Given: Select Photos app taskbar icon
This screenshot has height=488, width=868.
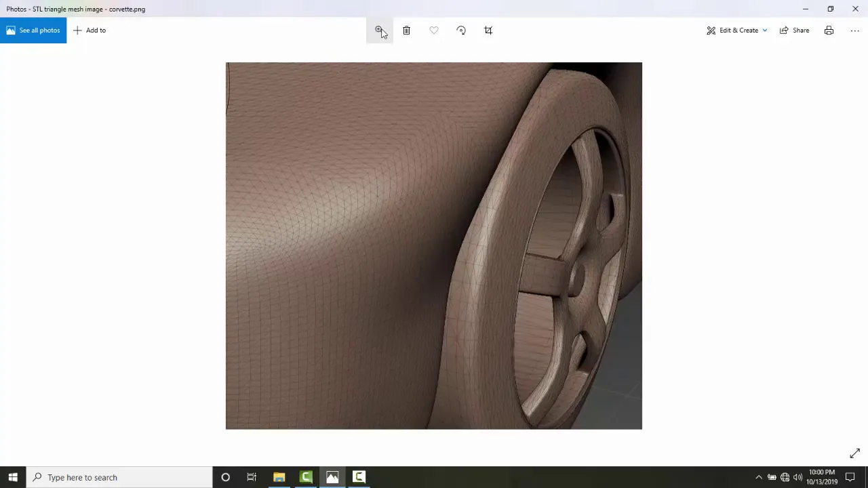Looking at the screenshot, I should [x=332, y=477].
